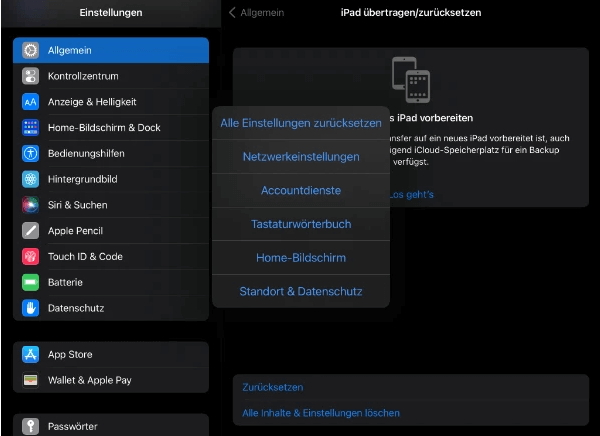Tap the Anzeige & Helligkeit icon
Screen dimensions: 600x436
click(x=30, y=102)
